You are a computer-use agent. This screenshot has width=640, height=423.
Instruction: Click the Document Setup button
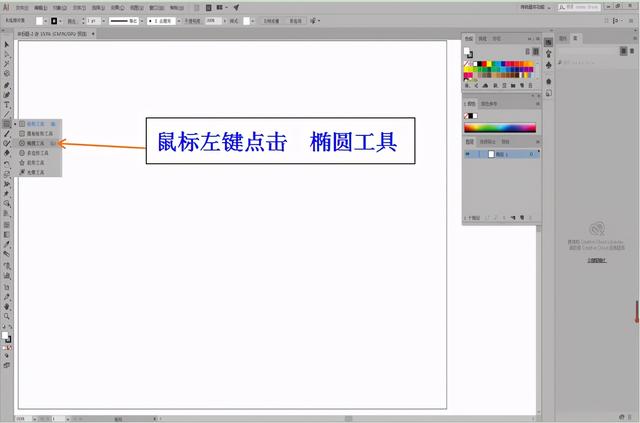point(271,21)
